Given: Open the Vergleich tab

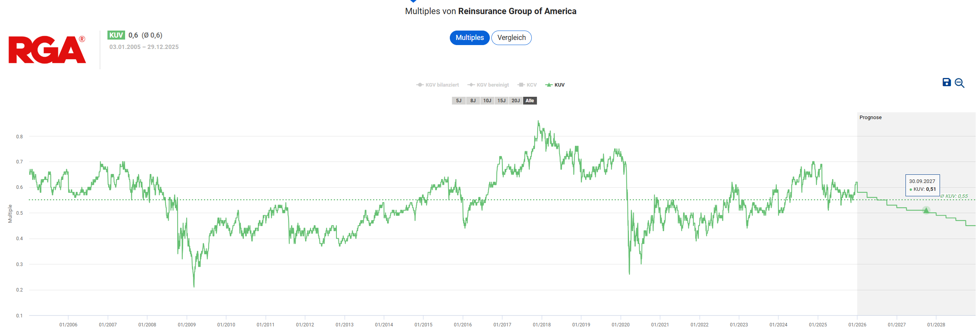Looking at the screenshot, I should (x=511, y=38).
